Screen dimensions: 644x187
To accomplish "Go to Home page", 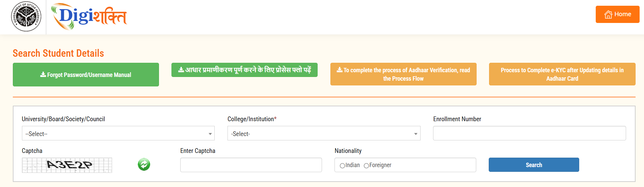I will [618, 14].
